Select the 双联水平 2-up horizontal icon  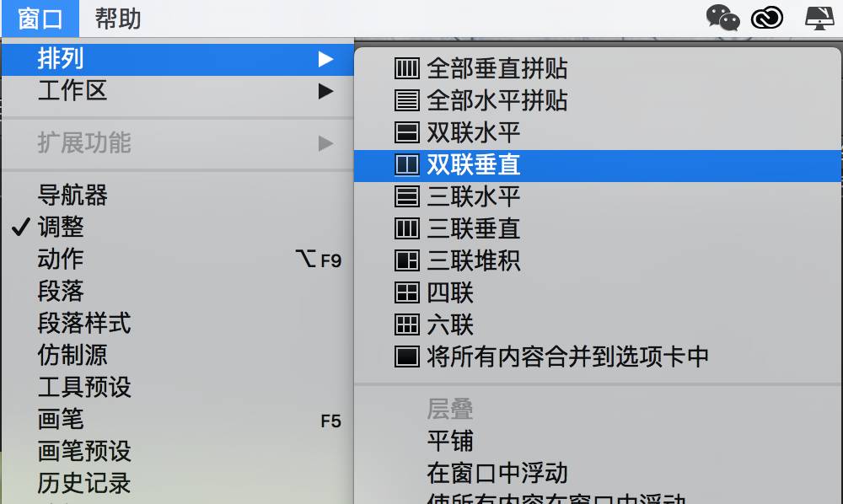406,132
